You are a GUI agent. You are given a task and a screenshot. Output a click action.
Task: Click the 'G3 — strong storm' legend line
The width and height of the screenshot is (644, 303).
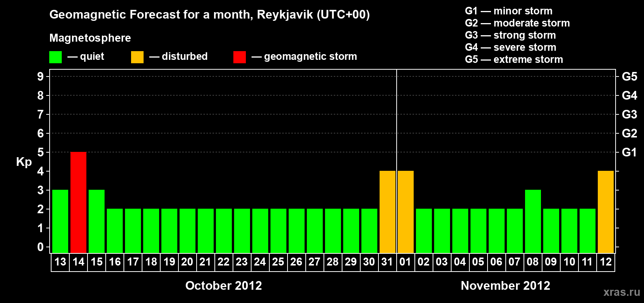(x=510, y=35)
